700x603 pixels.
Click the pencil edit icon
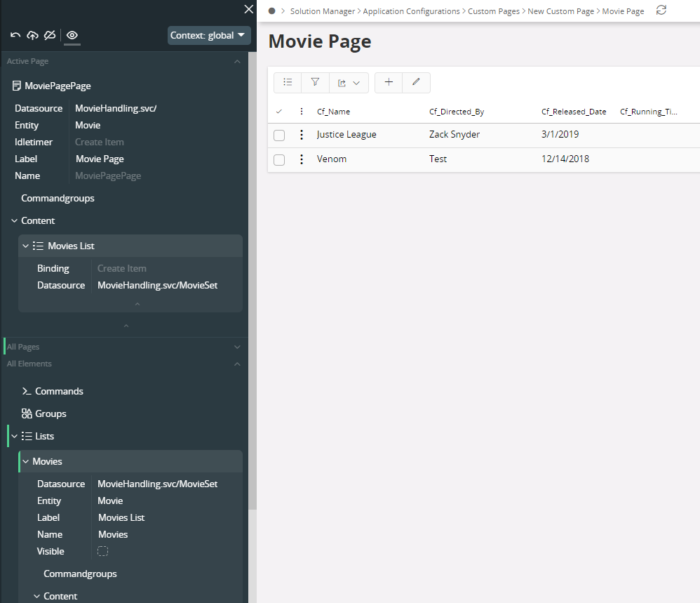[416, 83]
